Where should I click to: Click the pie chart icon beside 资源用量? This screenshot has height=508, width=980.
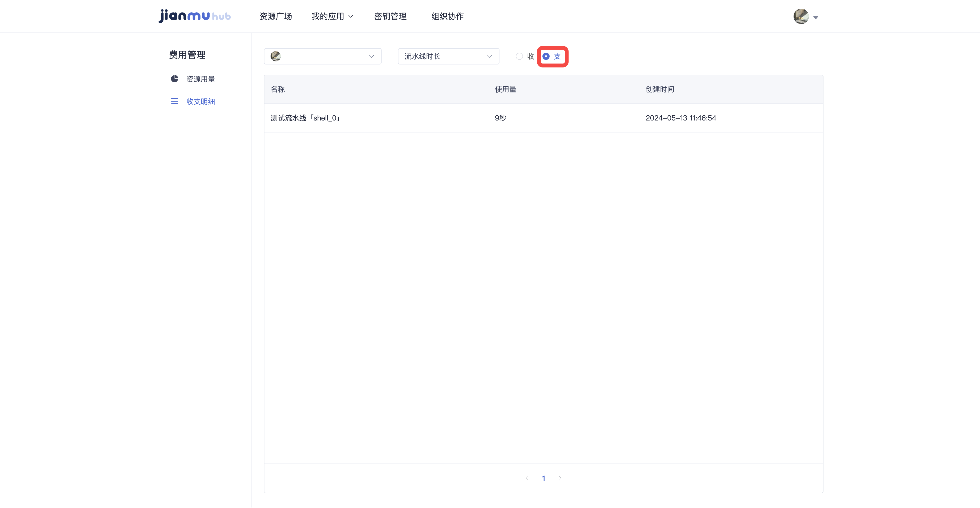click(174, 79)
